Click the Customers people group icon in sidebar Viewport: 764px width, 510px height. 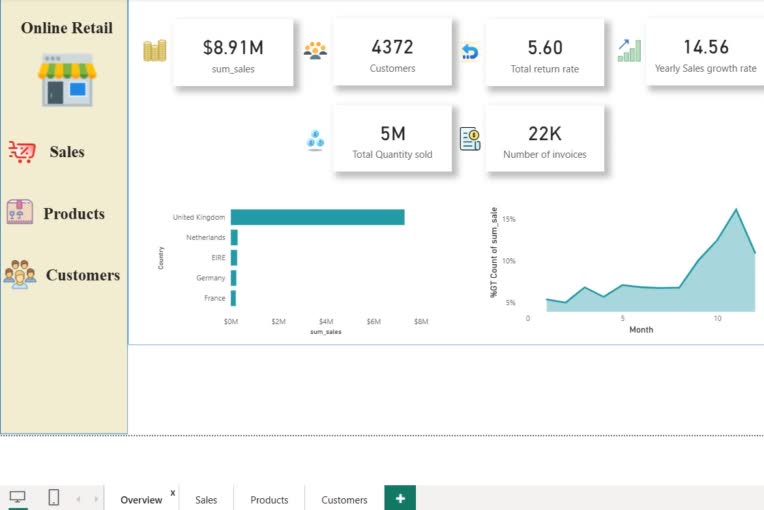(20, 274)
